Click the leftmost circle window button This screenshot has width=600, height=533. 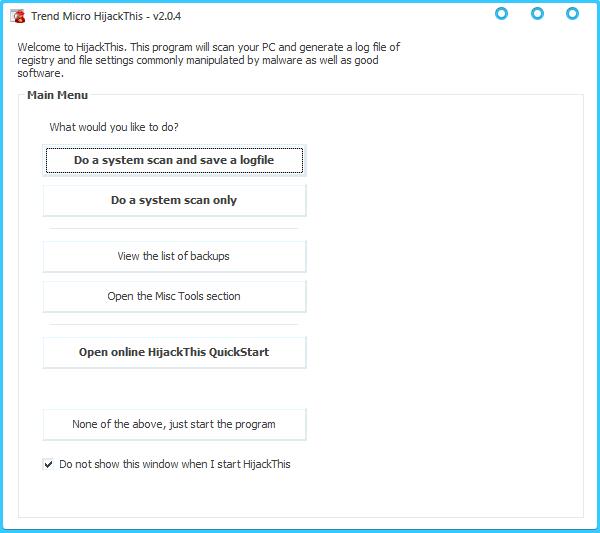(502, 14)
